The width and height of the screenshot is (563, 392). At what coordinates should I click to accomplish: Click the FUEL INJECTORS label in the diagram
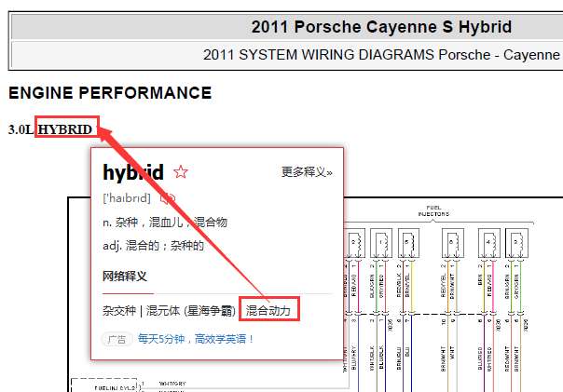tap(433, 210)
